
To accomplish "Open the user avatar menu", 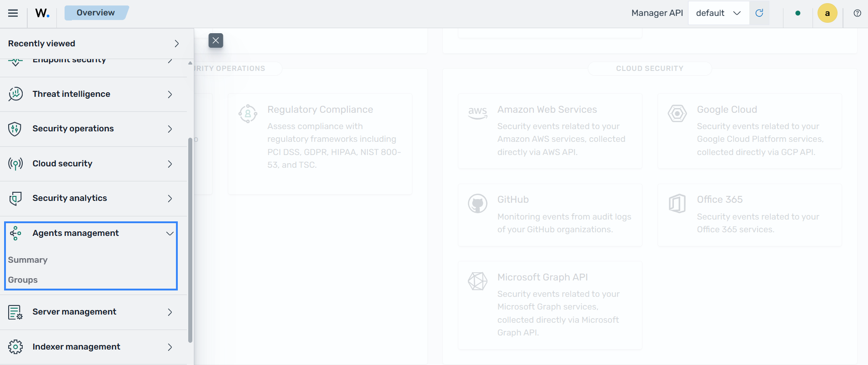I will click(828, 13).
